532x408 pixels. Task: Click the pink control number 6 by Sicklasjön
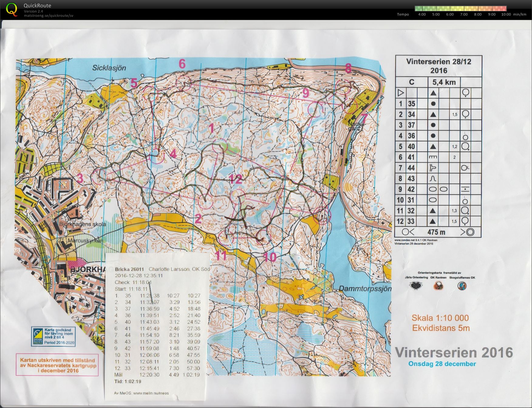[x=182, y=64]
